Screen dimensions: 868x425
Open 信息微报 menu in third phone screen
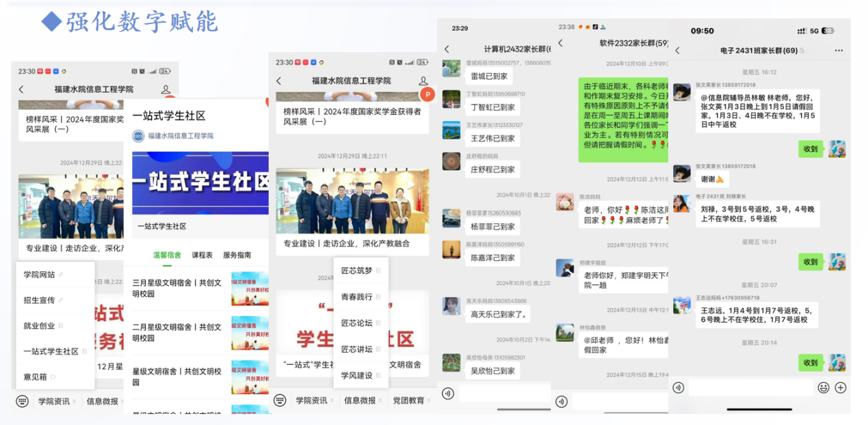(363, 400)
